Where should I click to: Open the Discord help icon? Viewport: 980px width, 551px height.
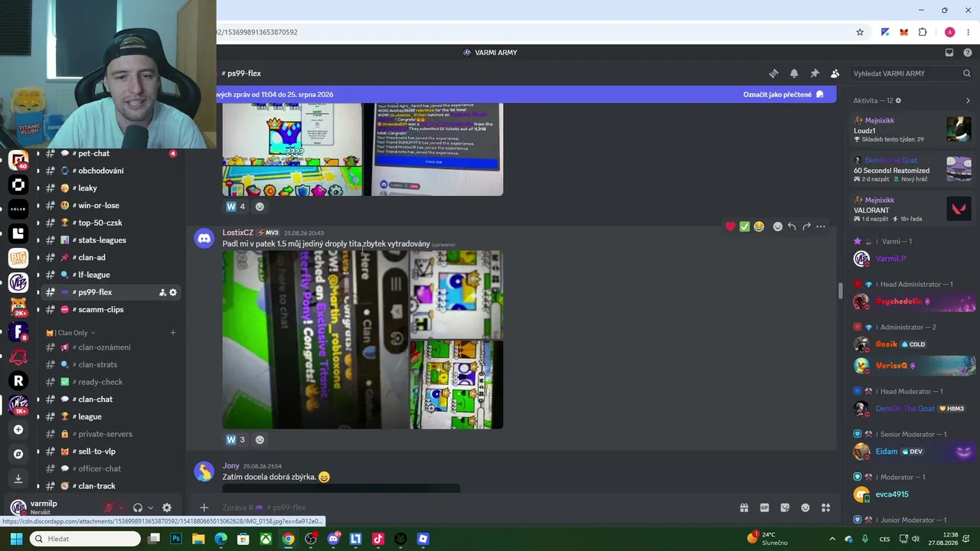[967, 53]
